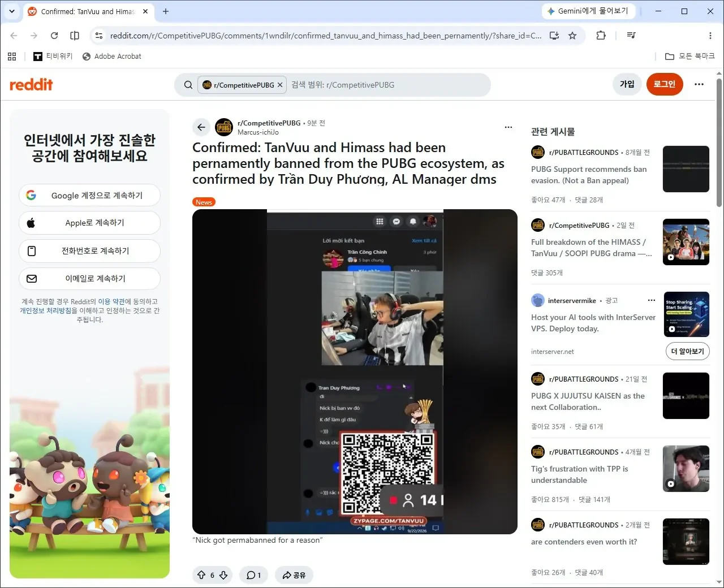Open the media controls icon in toolbar
Image resolution: width=724 pixels, height=588 pixels.
point(631,36)
